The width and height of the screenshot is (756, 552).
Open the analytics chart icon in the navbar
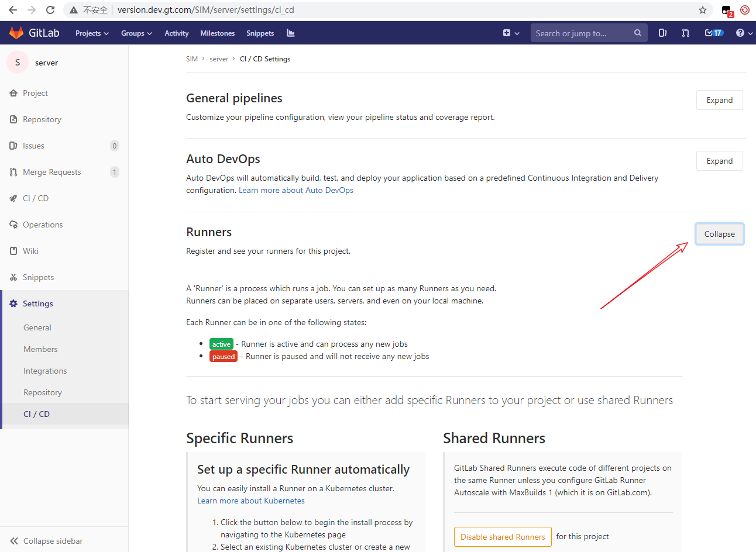tap(291, 33)
